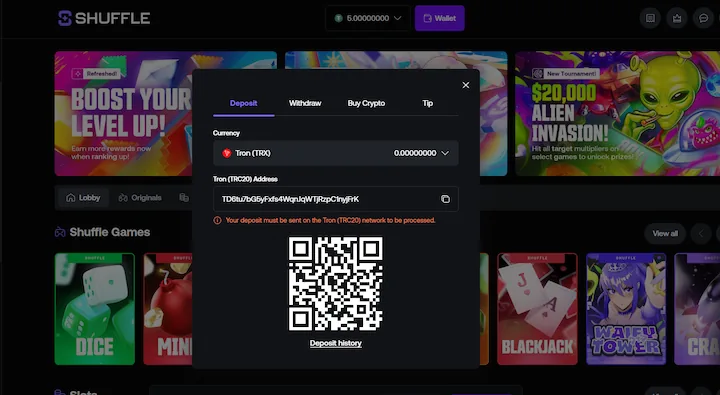Select the Originals tab
This screenshot has width=720, height=395.
pos(140,198)
